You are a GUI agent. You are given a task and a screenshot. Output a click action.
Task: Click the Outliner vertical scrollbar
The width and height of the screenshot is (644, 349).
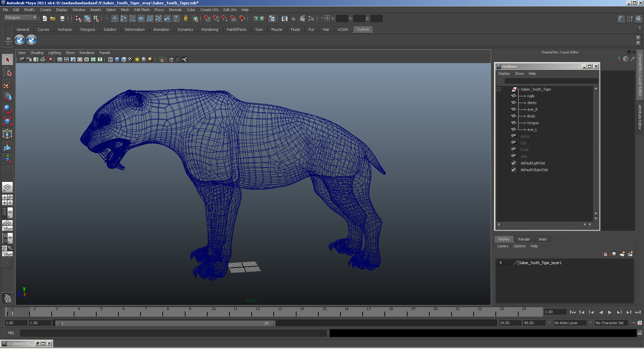click(x=596, y=151)
